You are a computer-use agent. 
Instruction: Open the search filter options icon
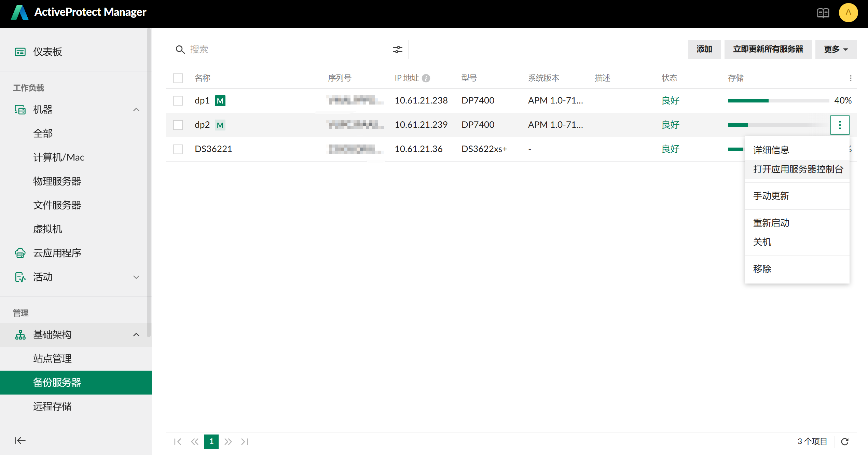(397, 50)
